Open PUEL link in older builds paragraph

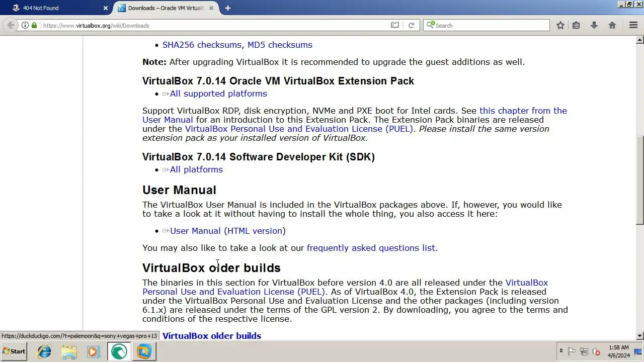point(345,287)
